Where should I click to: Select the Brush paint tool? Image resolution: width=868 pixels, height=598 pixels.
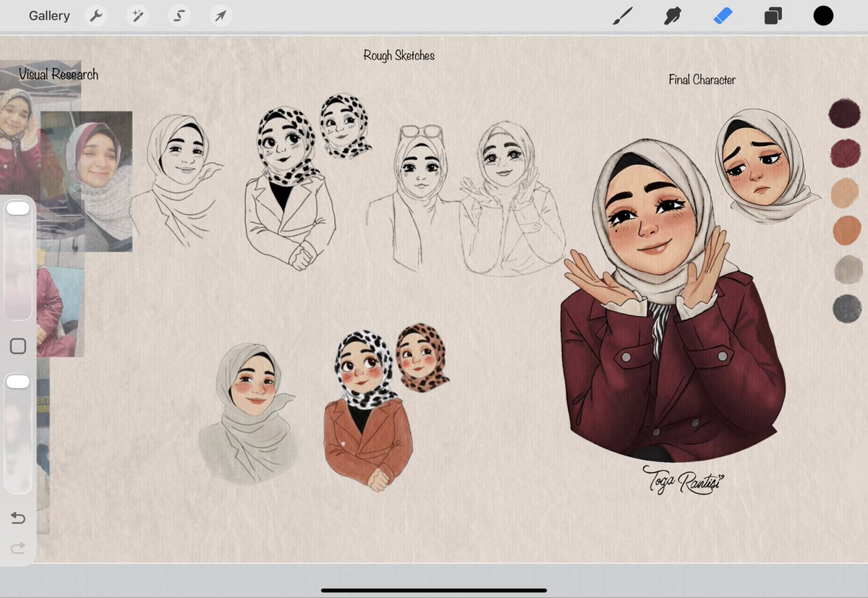click(x=622, y=16)
